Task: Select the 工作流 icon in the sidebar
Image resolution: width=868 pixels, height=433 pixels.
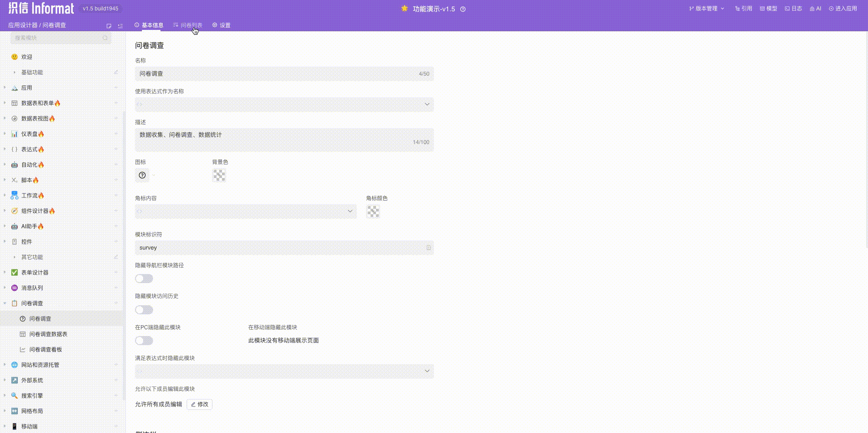Action: pyautogui.click(x=14, y=195)
